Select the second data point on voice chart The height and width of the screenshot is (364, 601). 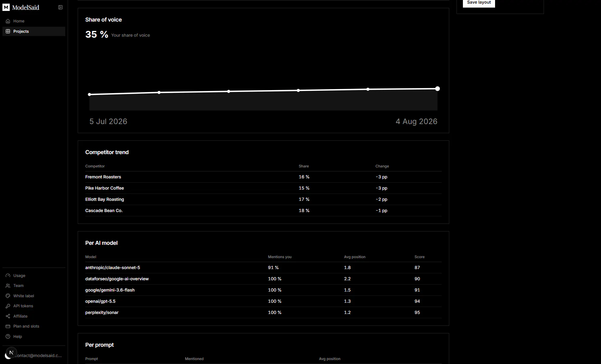point(159,93)
